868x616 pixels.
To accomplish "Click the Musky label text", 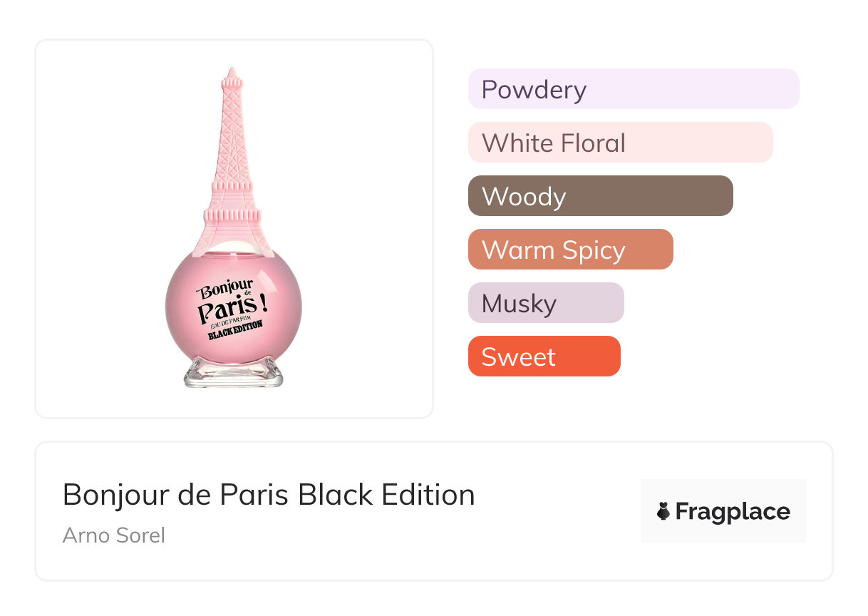I will click(519, 304).
